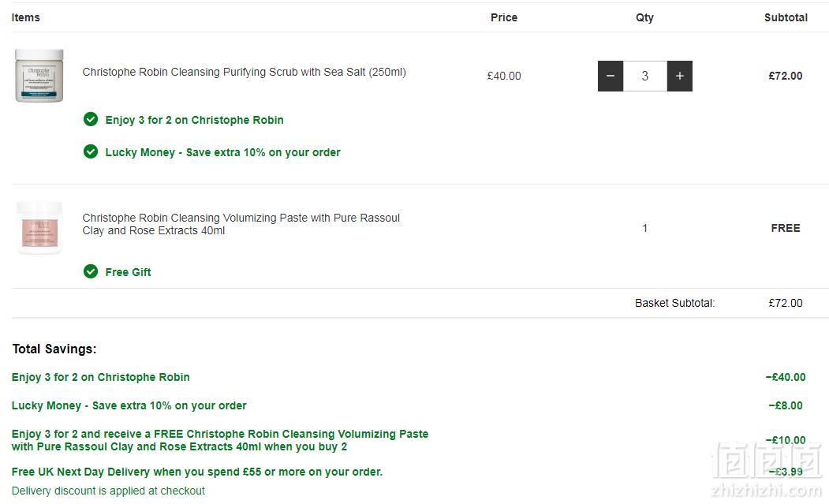Viewport: 829px width, 504px height.
Task: Open the Cleansing Purifying Scrub product thumbnail
Action: pyautogui.click(x=39, y=76)
